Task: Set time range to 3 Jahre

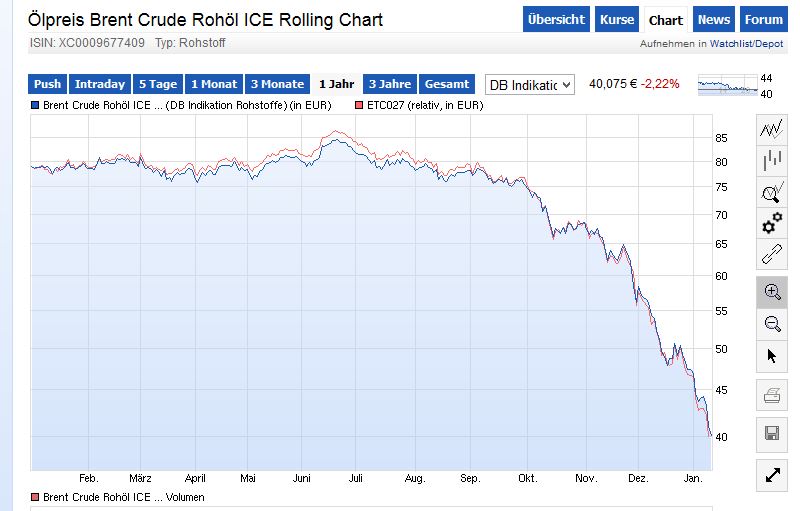Action: click(390, 85)
